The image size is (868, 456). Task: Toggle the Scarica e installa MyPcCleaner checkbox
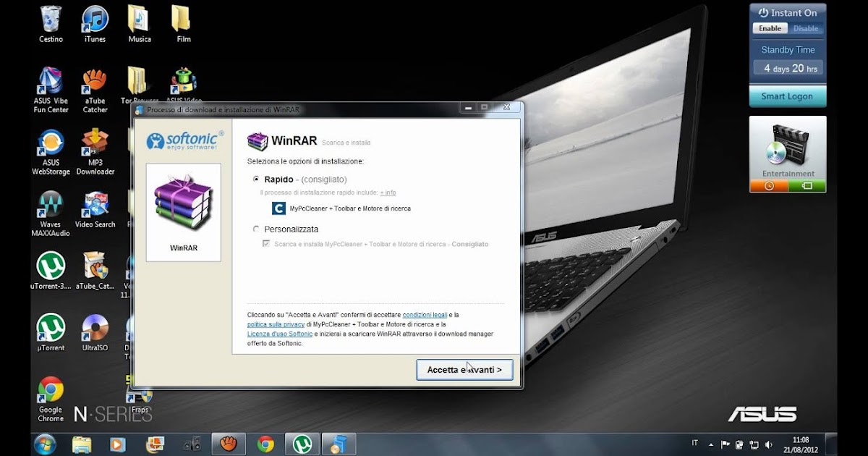[266, 244]
